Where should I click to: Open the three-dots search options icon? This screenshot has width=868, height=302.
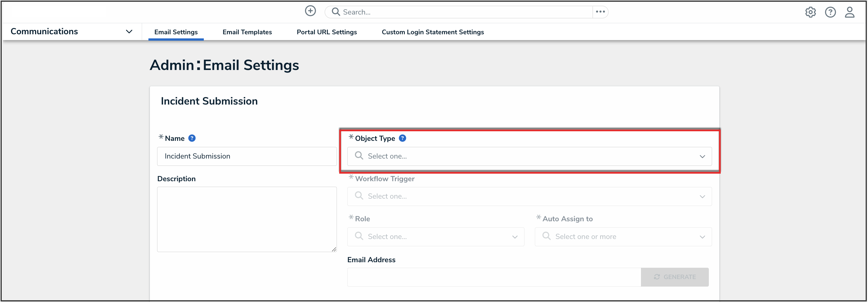pyautogui.click(x=600, y=12)
